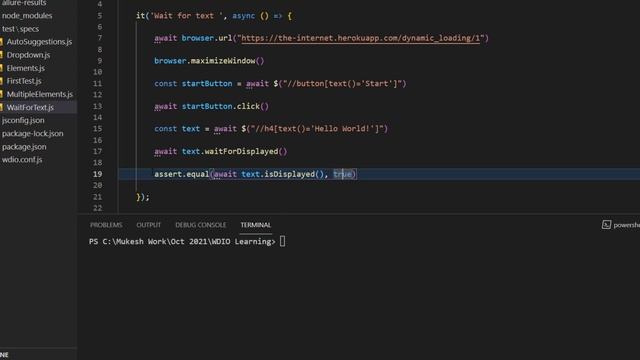
Task: Click the JS icon beside Elements.js
Action: [2, 68]
